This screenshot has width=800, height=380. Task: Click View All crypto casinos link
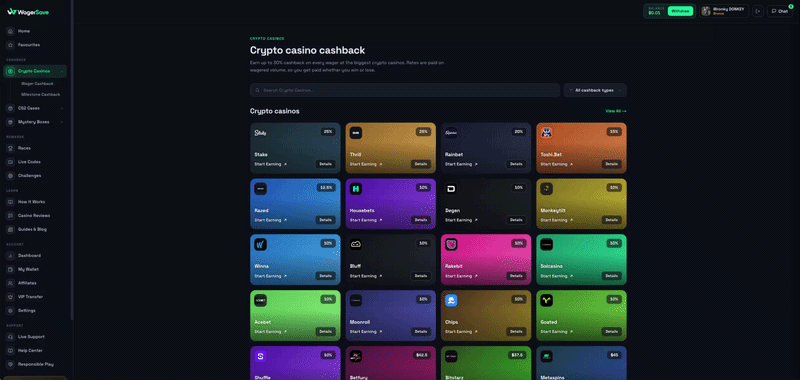click(616, 111)
